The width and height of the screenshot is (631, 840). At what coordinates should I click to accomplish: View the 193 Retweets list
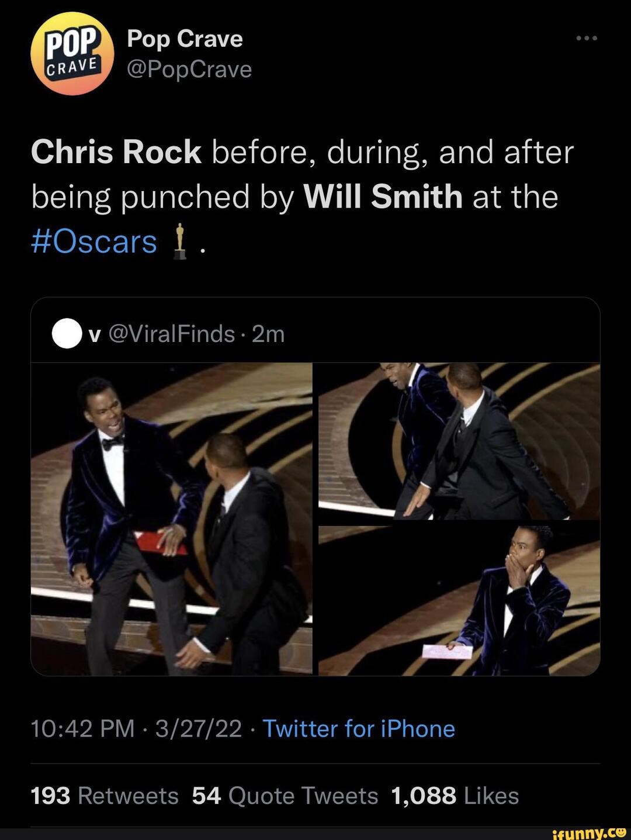(x=105, y=796)
